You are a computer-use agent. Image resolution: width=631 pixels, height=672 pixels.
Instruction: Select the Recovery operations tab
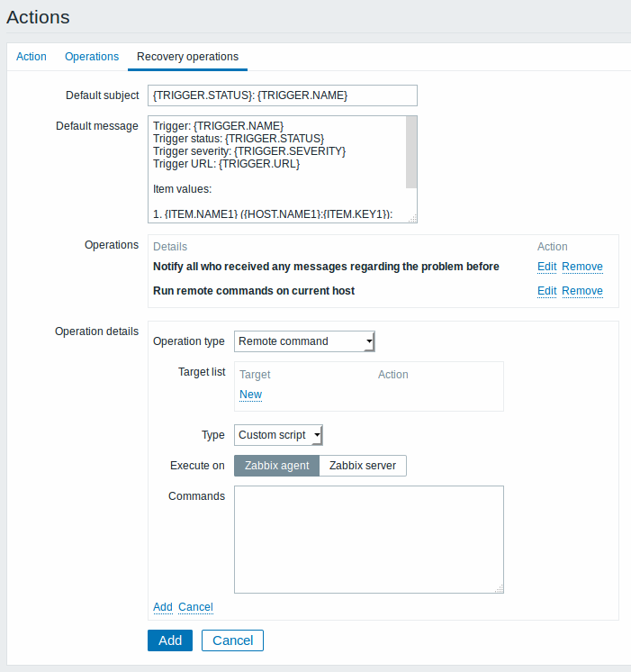[x=187, y=57]
